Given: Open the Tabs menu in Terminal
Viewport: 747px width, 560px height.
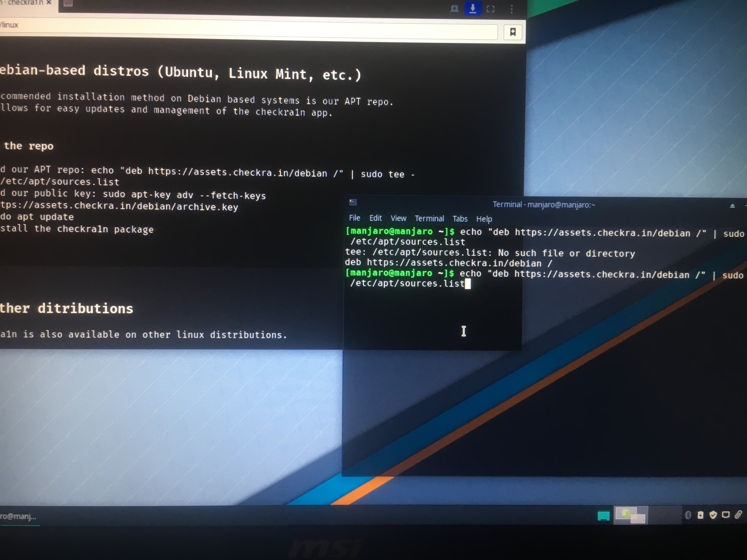Looking at the screenshot, I should click(460, 219).
